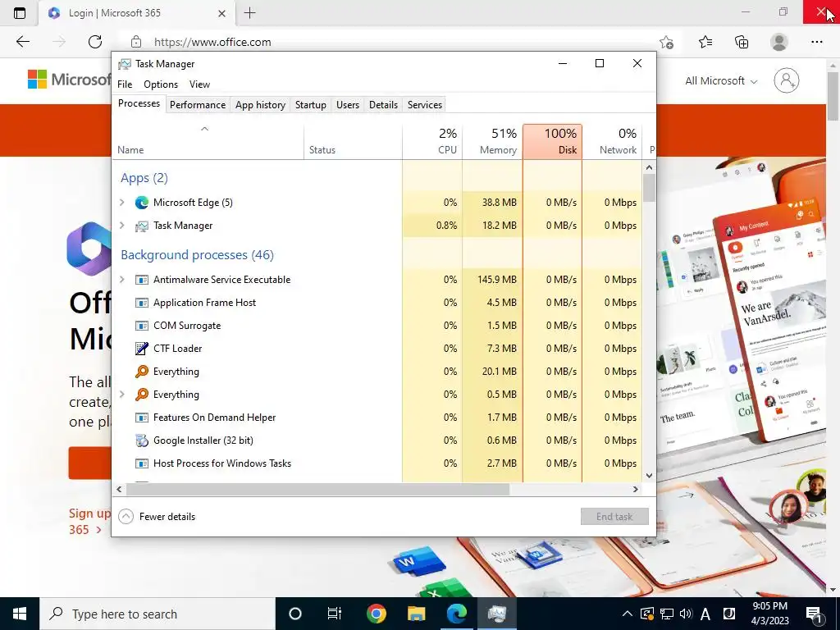
Task: Switch to the App history tab
Action: [x=260, y=105]
